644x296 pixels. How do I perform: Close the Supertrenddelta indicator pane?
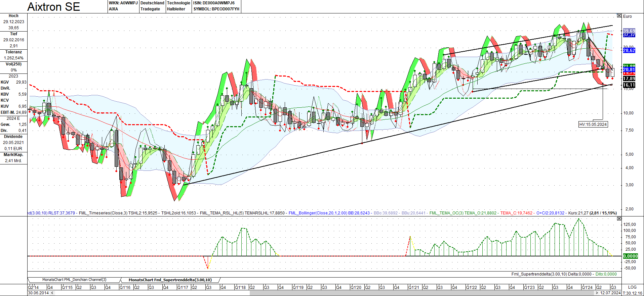pyautogui.click(x=619, y=219)
